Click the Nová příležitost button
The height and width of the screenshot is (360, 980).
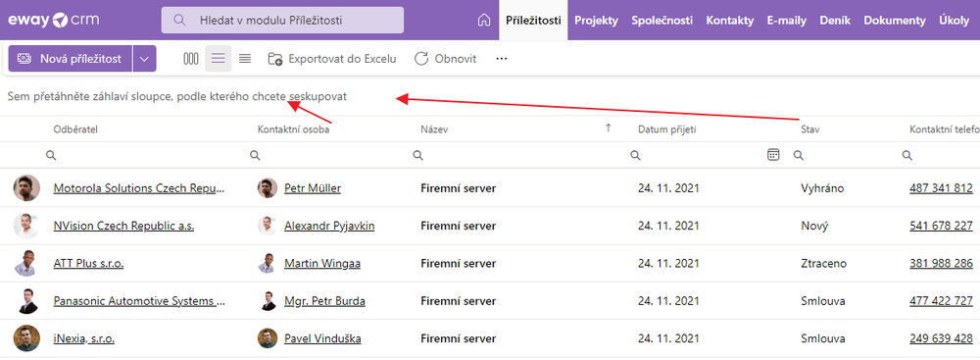point(70,59)
